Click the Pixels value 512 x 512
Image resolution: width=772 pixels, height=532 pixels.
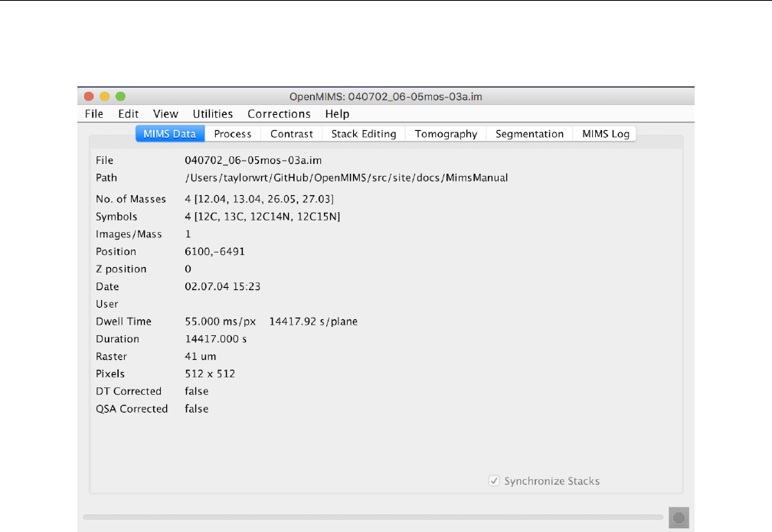[210, 374]
